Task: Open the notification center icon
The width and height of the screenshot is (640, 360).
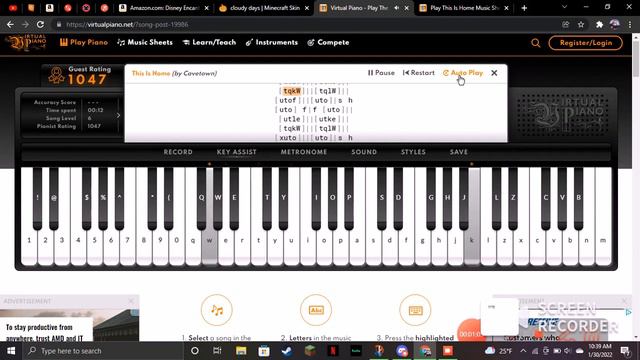Action: (624, 351)
